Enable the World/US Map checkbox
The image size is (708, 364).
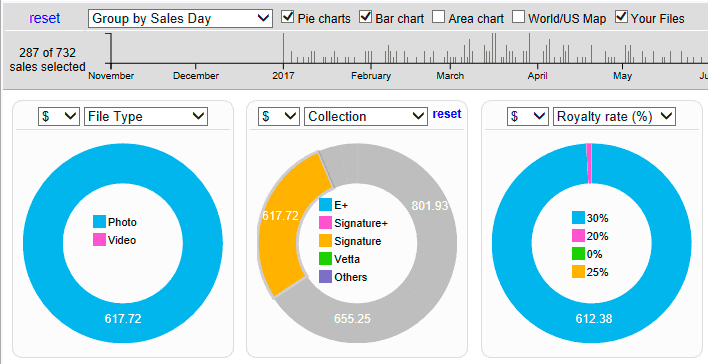(x=518, y=17)
